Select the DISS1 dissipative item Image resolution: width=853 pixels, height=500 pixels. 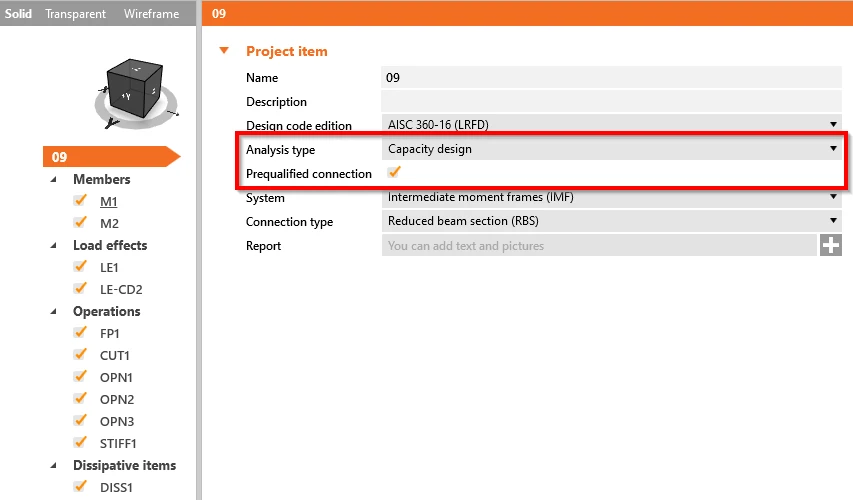click(116, 487)
